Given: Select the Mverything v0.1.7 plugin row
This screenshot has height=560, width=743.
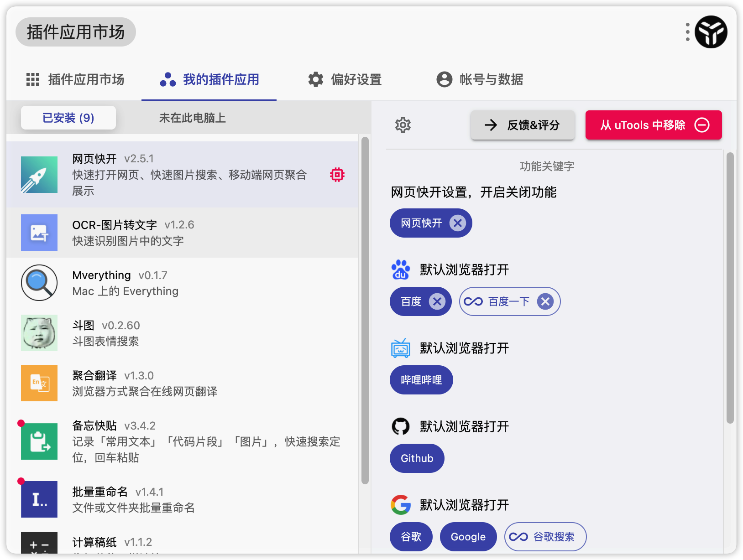Looking at the screenshot, I should coord(182,283).
